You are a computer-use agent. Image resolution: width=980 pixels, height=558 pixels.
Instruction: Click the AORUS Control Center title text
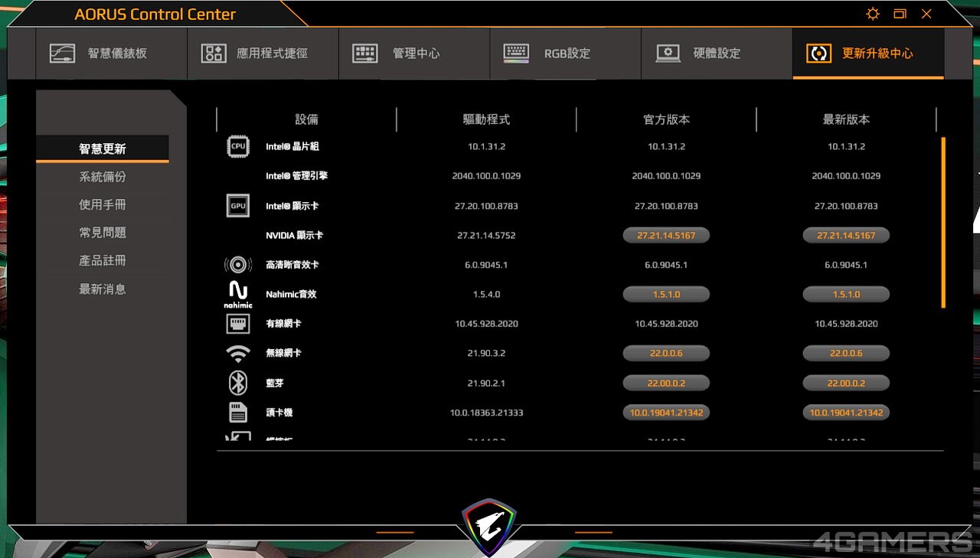click(155, 15)
